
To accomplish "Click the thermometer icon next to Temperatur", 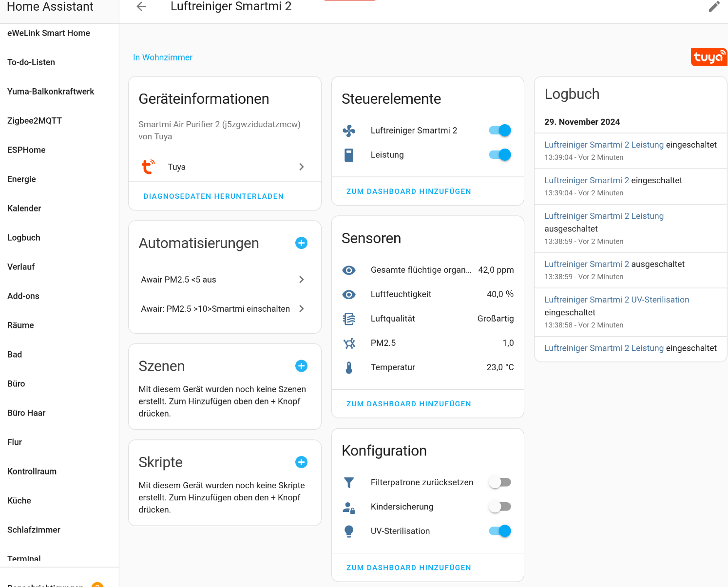I will [349, 367].
